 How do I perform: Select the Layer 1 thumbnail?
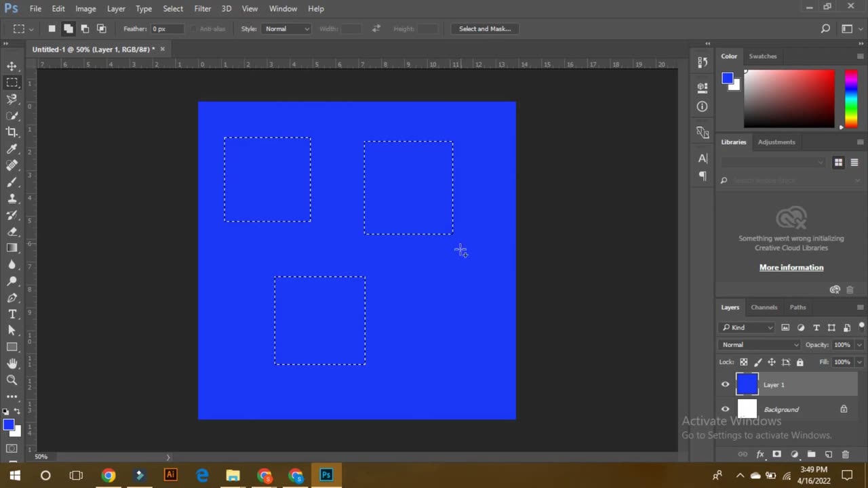[x=747, y=384]
